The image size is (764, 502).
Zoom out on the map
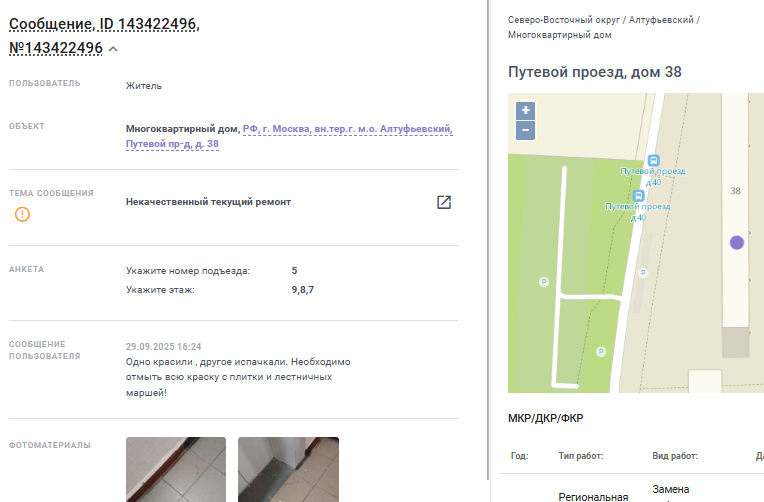tap(526, 130)
